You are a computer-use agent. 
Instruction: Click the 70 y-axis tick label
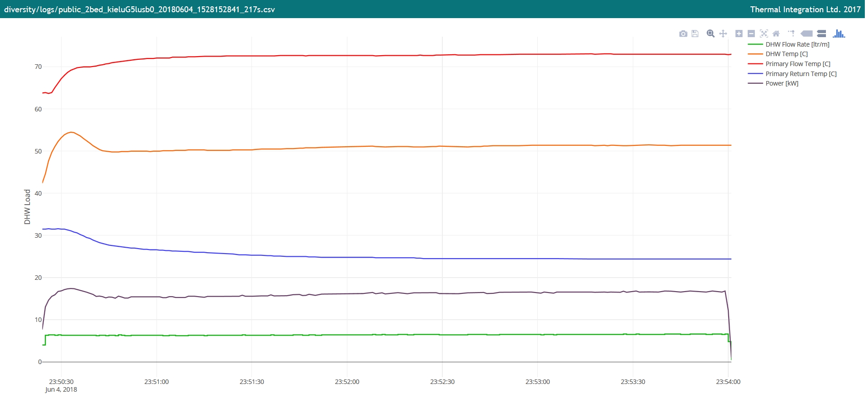[x=38, y=67]
